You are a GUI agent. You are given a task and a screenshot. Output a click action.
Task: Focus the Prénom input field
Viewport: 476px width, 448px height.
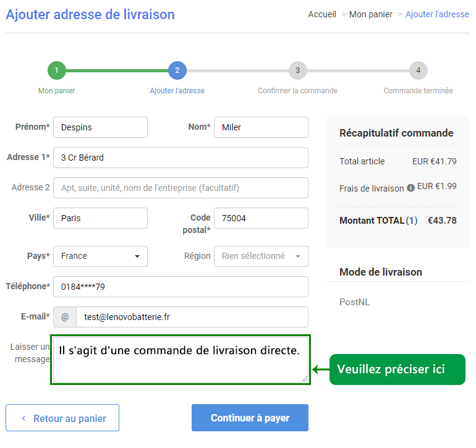click(101, 127)
